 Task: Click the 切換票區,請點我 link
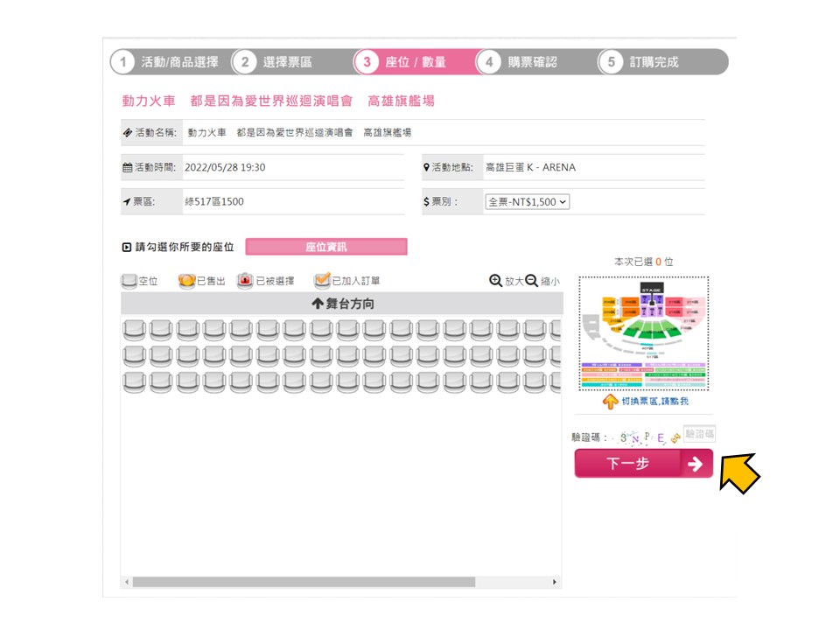point(654,402)
